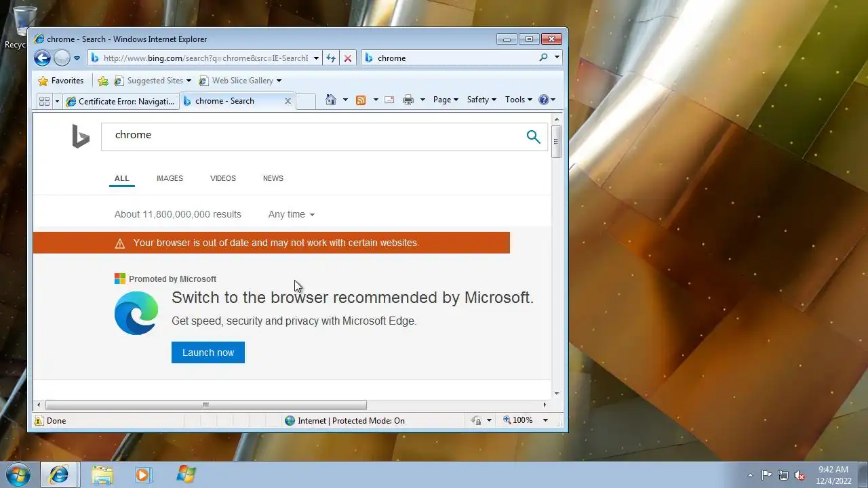
Task: Click the browser out of date warning banner
Action: point(271,243)
